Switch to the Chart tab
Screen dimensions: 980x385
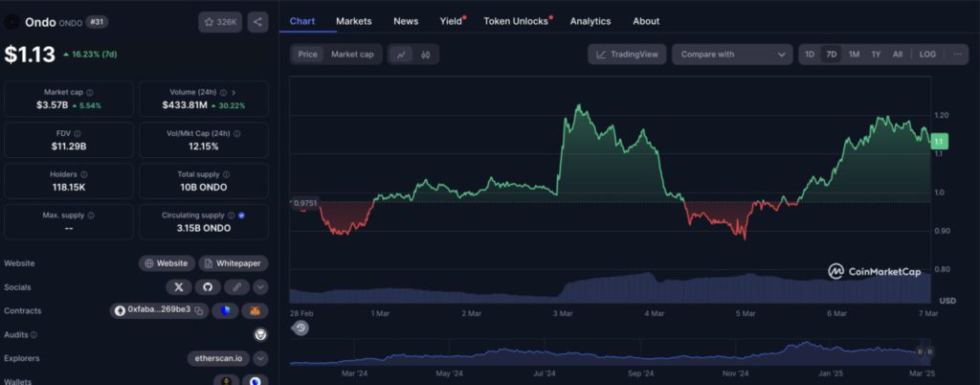(x=302, y=21)
